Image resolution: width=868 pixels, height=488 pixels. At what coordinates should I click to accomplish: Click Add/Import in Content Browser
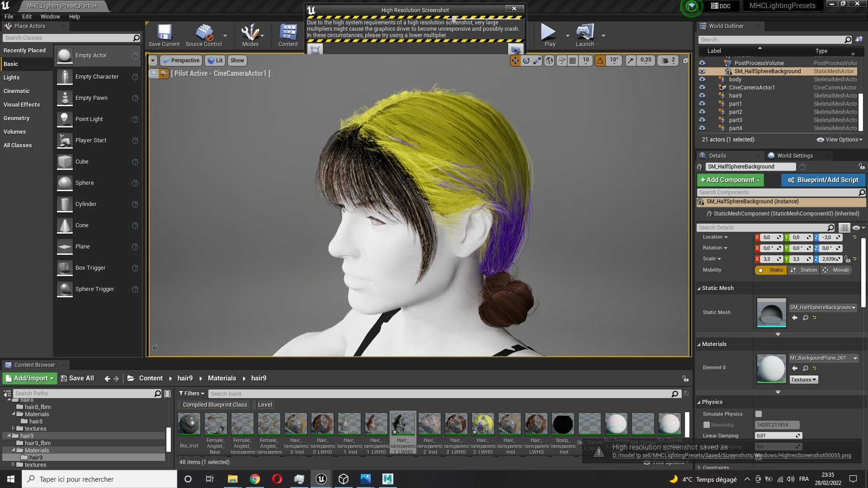click(x=30, y=378)
